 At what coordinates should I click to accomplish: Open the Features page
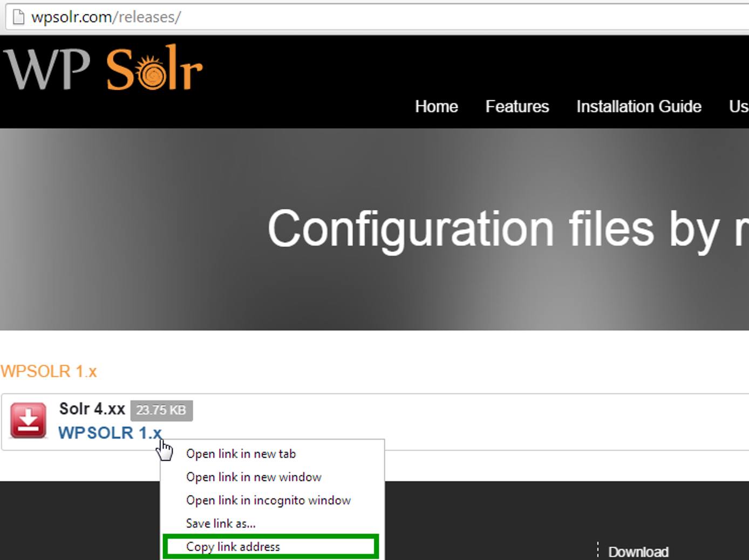pos(517,107)
